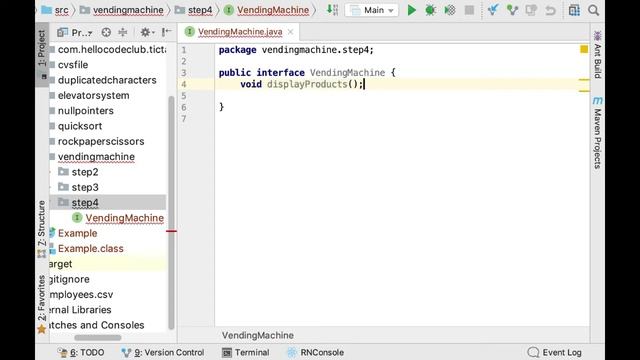640x360 pixels.
Task: Open the 9: Version Control tool window
Action: pos(163,352)
